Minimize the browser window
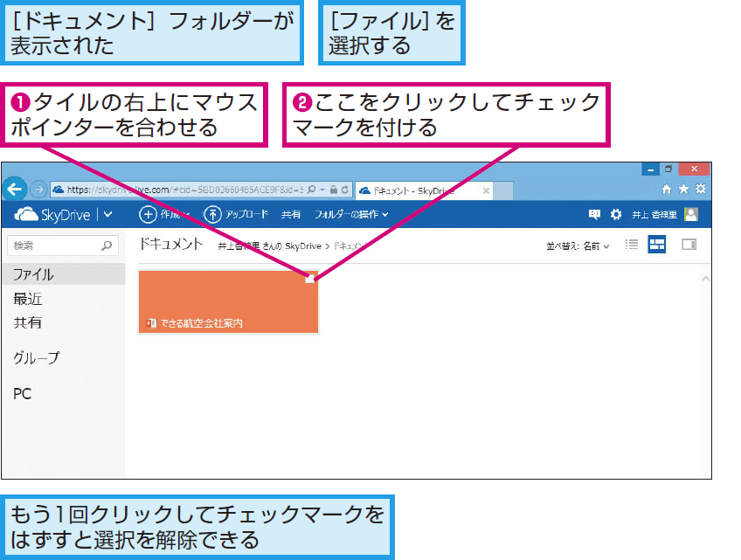Screen dimensions: 741x560 coord(650,169)
